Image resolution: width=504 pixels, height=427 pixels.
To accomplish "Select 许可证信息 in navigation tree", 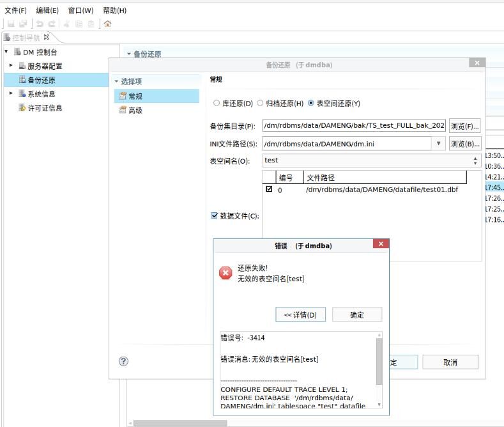I will click(x=45, y=108).
